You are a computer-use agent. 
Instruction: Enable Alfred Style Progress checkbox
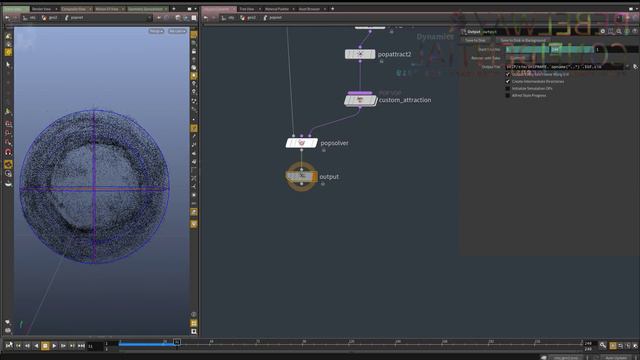click(x=508, y=96)
